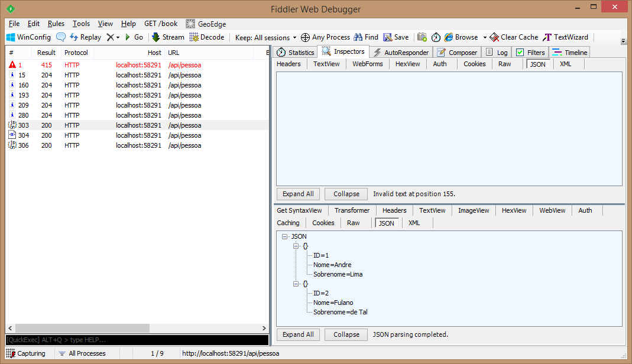This screenshot has height=364, width=632.
Task: Toggle the Filters tab checkbox
Action: tap(520, 53)
